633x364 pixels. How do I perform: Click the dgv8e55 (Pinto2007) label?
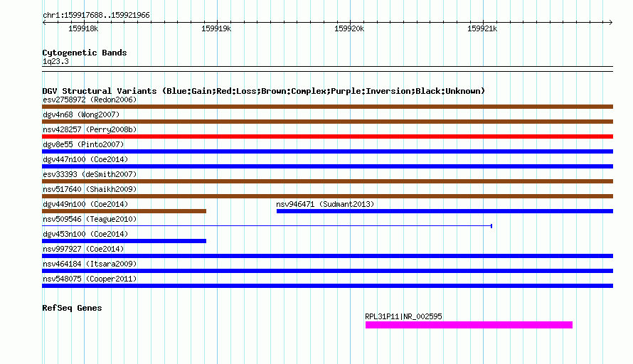(83, 144)
